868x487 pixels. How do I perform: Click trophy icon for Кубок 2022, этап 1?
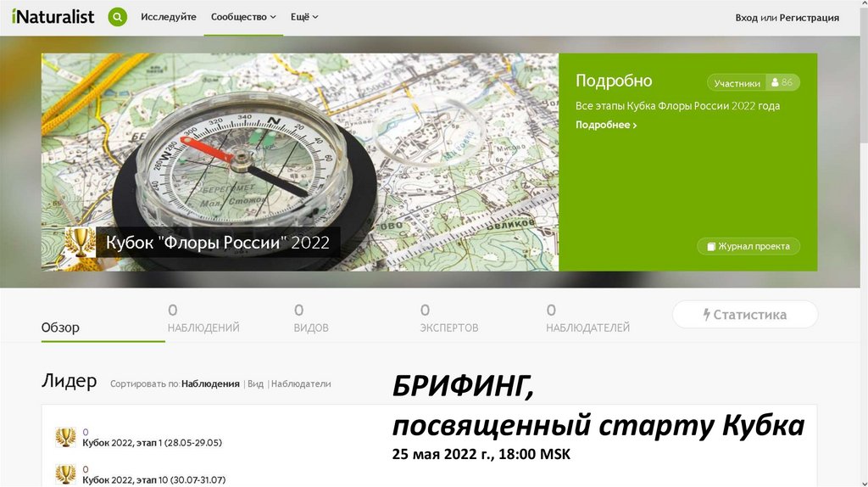(x=65, y=437)
